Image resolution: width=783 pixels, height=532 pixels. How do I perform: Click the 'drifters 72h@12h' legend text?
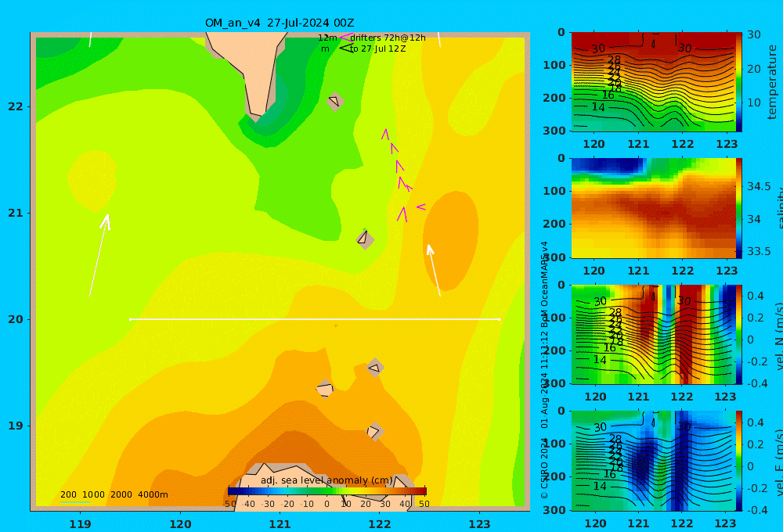pos(388,38)
